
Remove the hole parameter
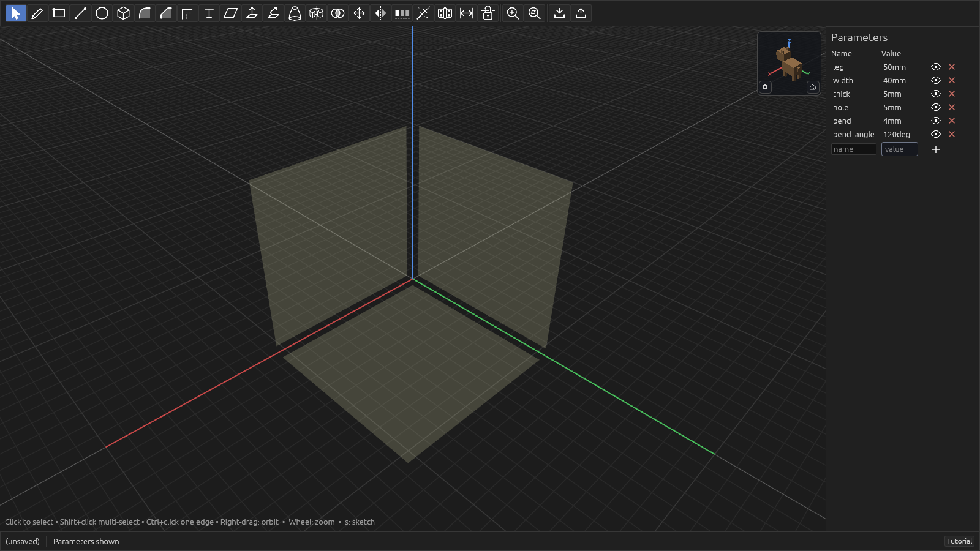pos(952,107)
